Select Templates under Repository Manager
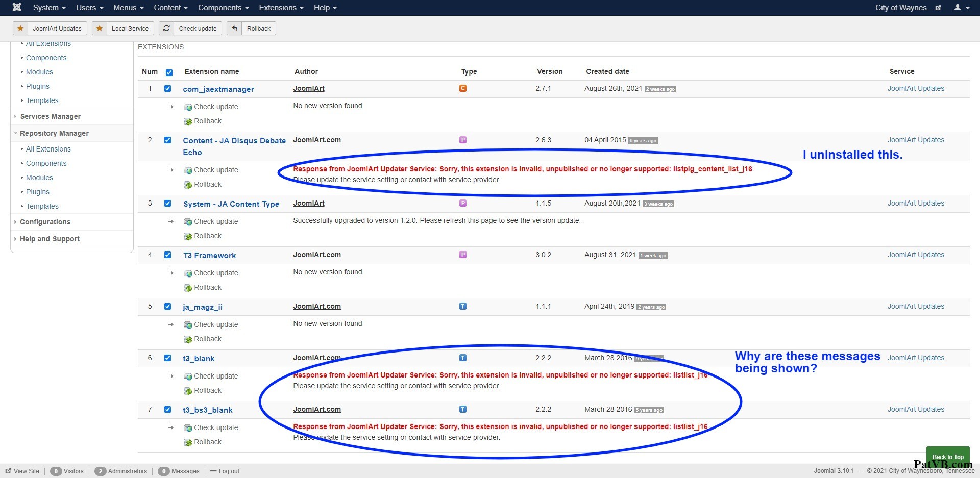The image size is (980, 478). pyautogui.click(x=42, y=206)
